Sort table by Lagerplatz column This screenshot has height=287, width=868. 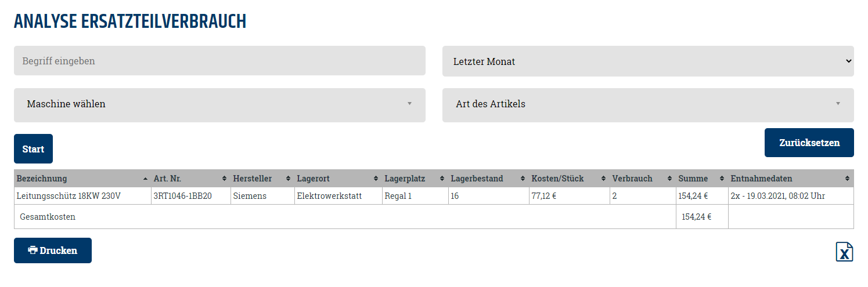[415, 179]
